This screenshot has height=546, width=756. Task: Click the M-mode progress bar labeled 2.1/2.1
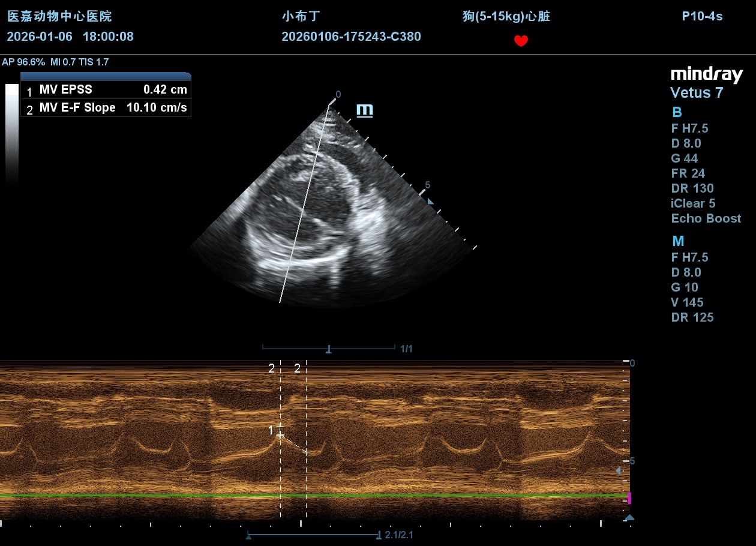coord(313,535)
